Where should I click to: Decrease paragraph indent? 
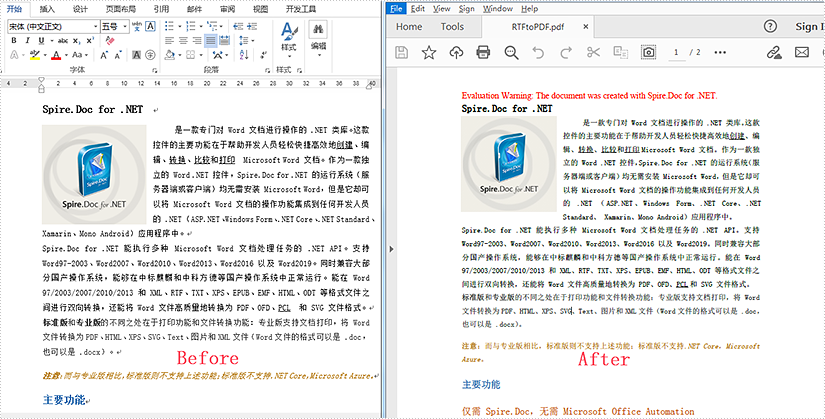pos(238,26)
